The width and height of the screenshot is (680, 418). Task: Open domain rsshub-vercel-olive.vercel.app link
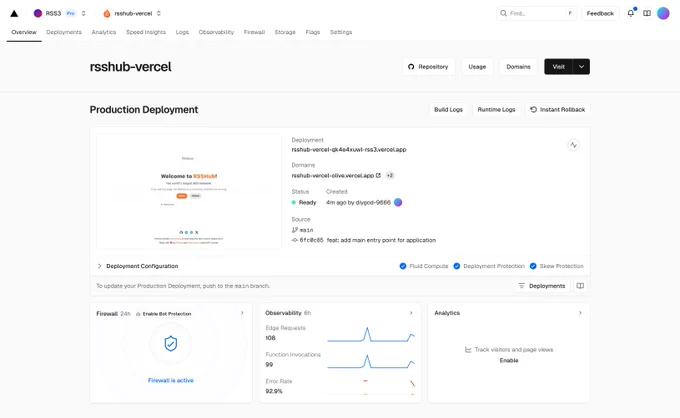333,176
